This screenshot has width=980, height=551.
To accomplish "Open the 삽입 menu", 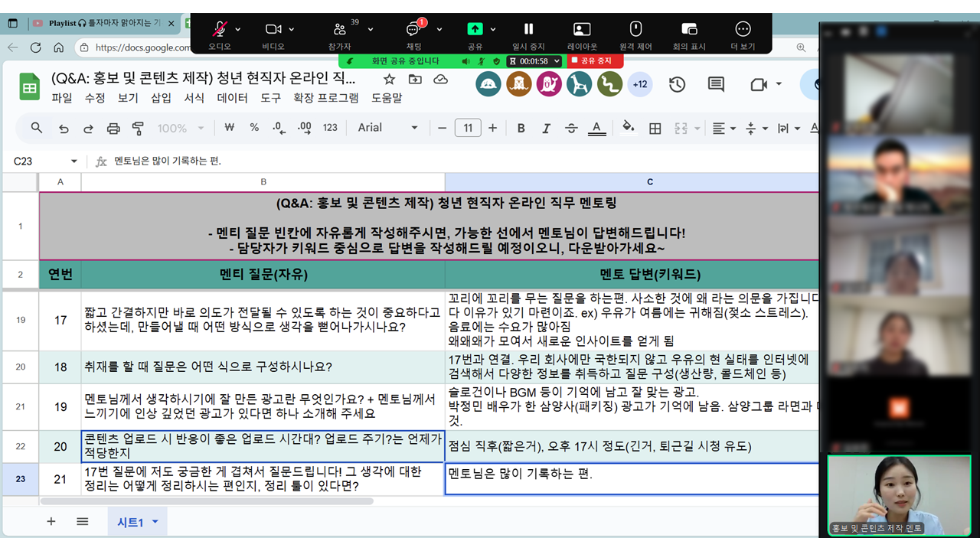I will 161,98.
